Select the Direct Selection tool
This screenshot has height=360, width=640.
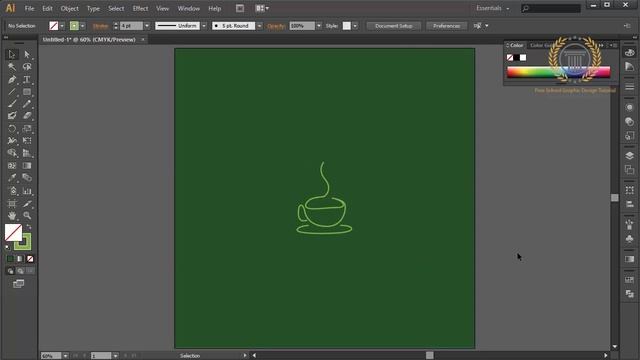click(27, 54)
